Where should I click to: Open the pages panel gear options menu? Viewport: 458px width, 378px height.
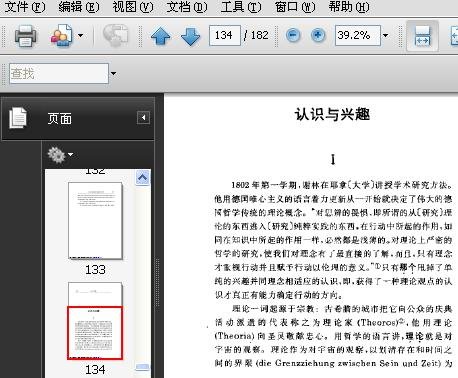click(60, 155)
